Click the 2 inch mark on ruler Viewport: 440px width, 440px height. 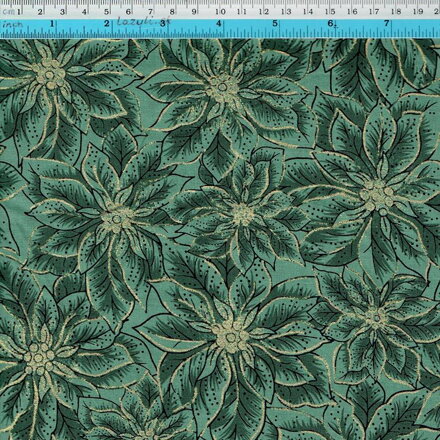pos(107,24)
